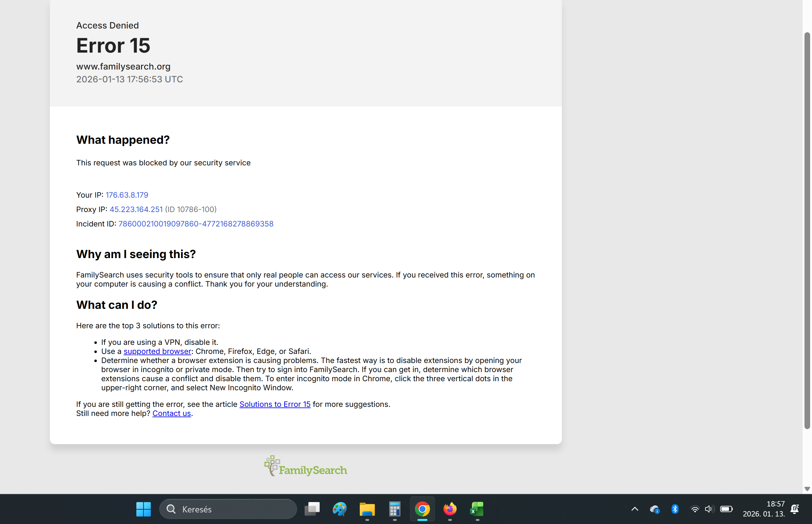This screenshot has height=524, width=812.
Task: Click the Chrome taskbar icon
Action: point(422,509)
